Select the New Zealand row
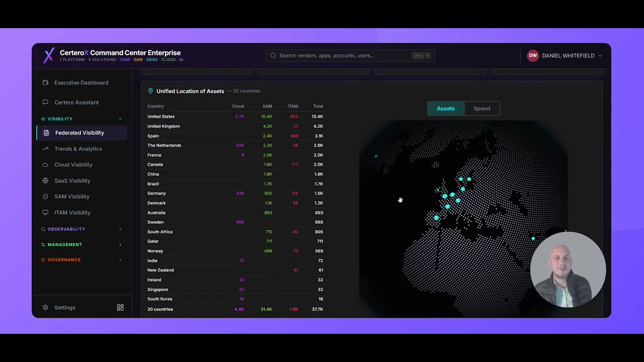This screenshot has width=644, height=362. coord(235,270)
